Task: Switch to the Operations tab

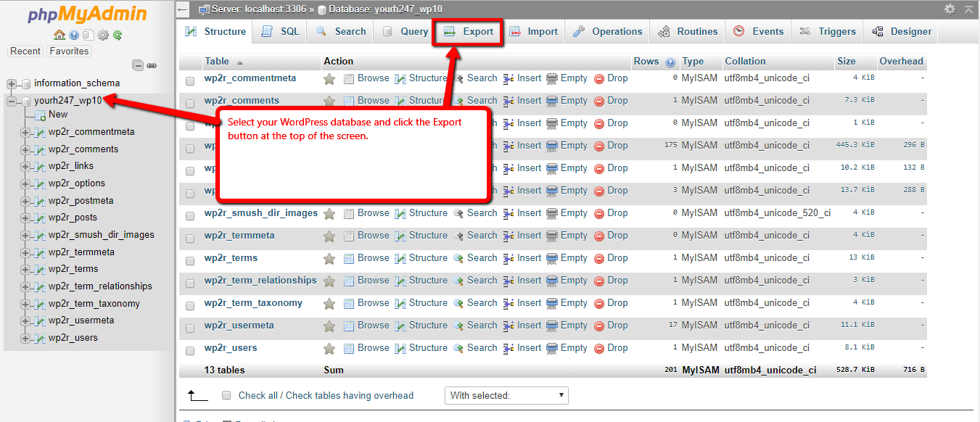Action: 608,32
